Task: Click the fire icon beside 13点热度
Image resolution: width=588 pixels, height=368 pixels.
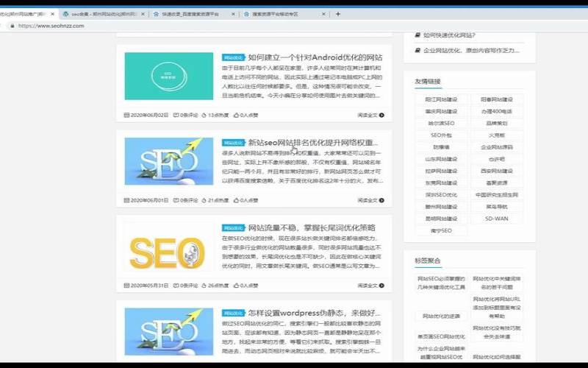Action: point(204,116)
